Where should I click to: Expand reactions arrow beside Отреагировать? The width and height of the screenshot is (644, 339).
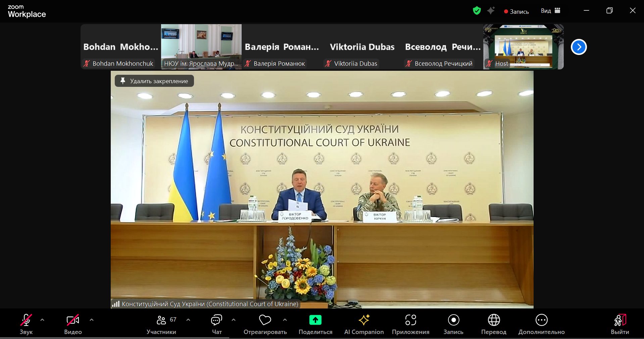(285, 320)
